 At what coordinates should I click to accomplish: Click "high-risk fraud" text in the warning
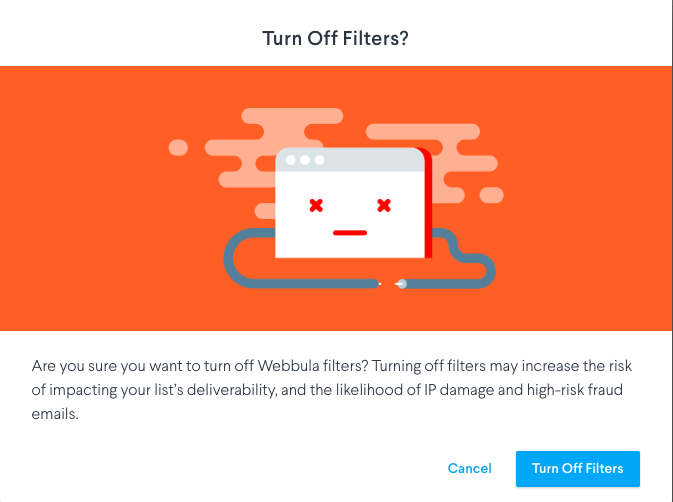[575, 390]
